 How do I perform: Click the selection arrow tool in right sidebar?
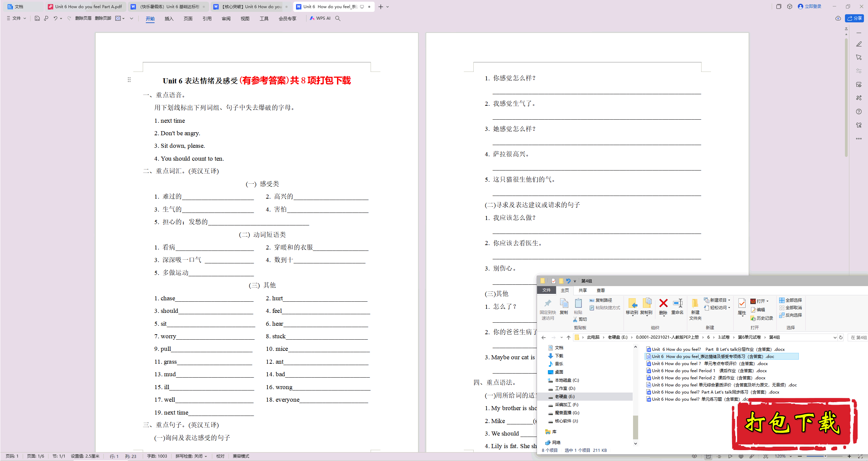859,57
